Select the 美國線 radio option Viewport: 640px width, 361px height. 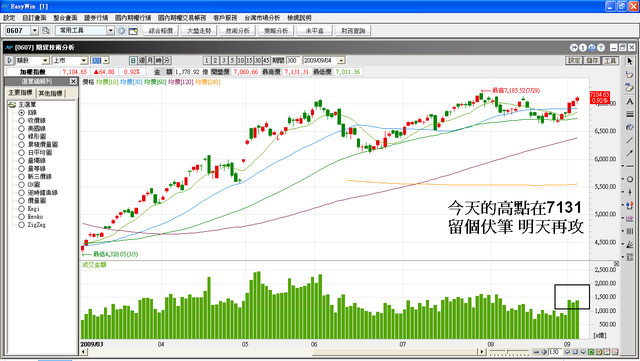click(x=21, y=128)
